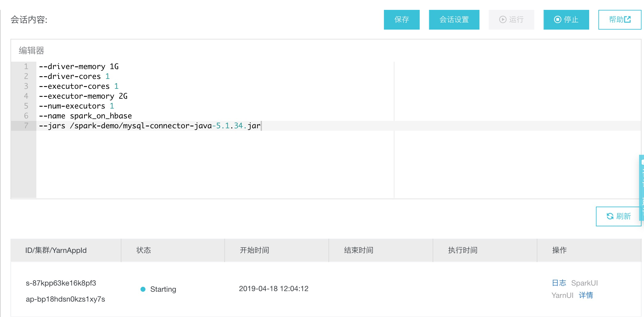Select the --jars line in the editor
Screen dimensions: 644x317
(x=149, y=126)
